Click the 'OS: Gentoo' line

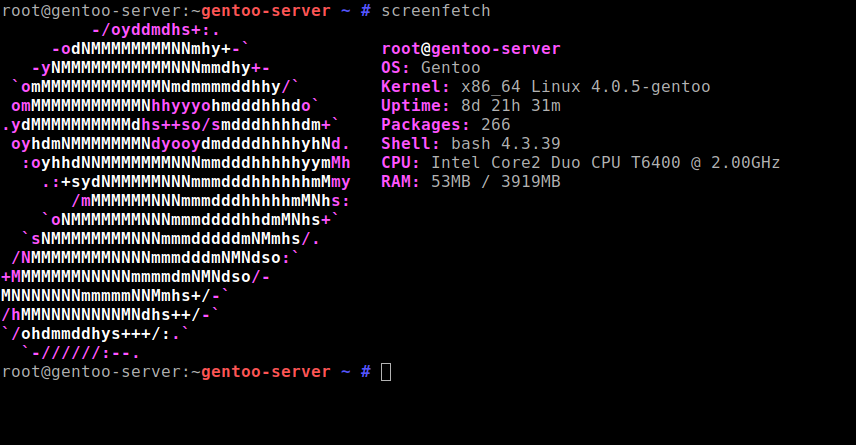tap(431, 68)
